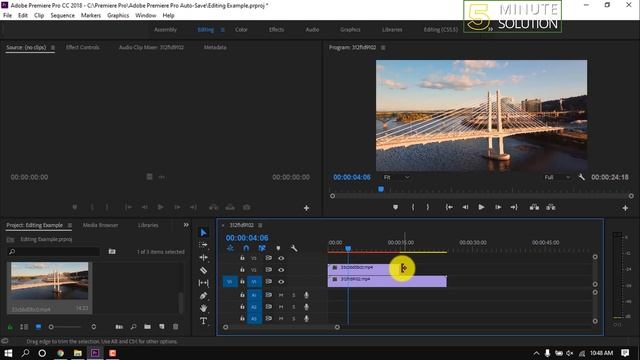Open the Graphics menu
This screenshot has height=360, width=640.
[x=118, y=16]
